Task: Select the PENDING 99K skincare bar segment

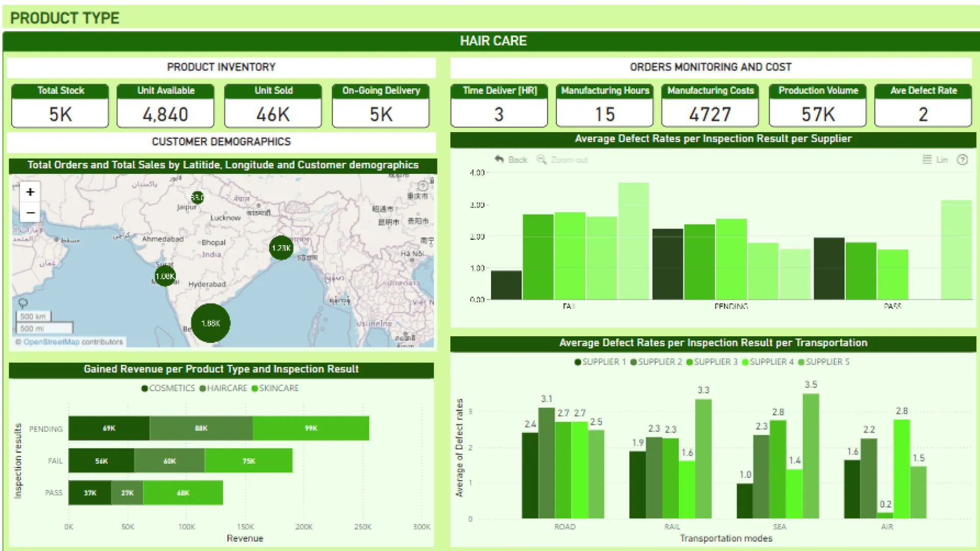Action: pyautogui.click(x=311, y=428)
